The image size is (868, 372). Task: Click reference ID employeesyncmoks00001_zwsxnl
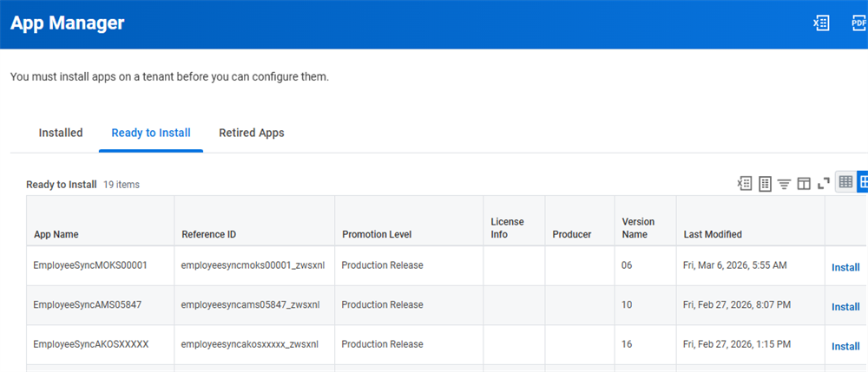tap(253, 265)
